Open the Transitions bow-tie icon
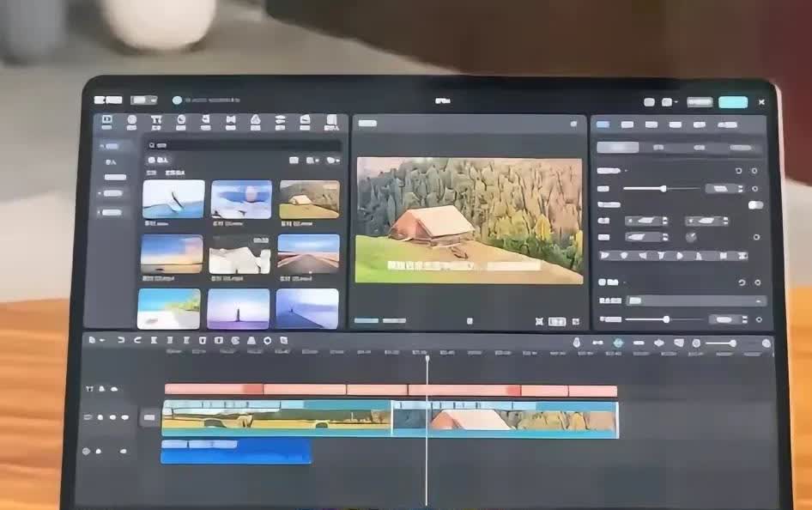Image resolution: width=812 pixels, height=510 pixels. pos(230,122)
